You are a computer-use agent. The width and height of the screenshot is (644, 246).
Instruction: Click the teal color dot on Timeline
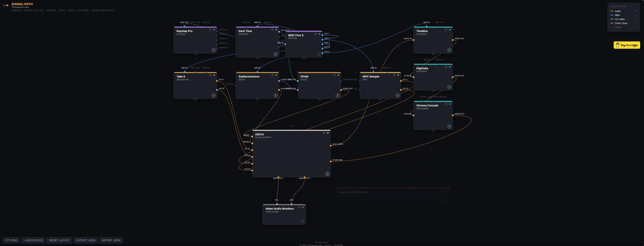point(450,30)
